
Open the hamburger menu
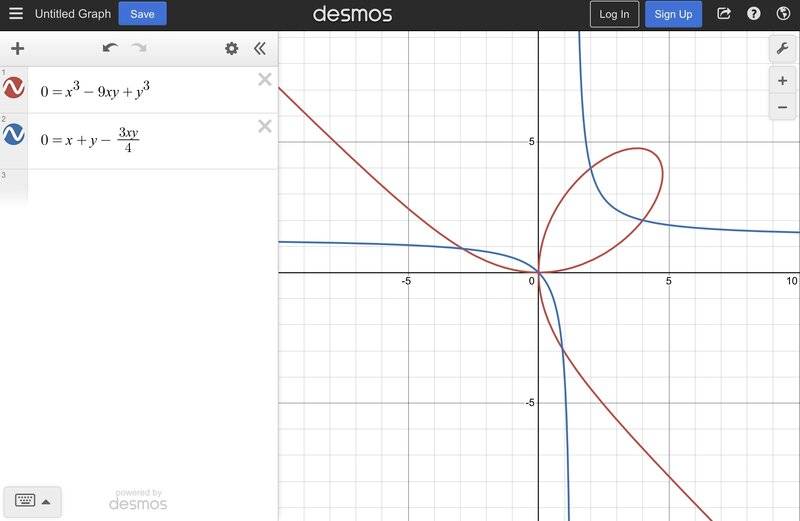(x=16, y=13)
